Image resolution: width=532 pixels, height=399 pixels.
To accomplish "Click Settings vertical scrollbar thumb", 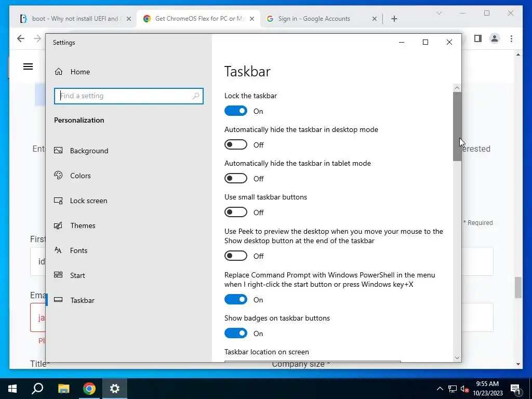I will (457, 126).
